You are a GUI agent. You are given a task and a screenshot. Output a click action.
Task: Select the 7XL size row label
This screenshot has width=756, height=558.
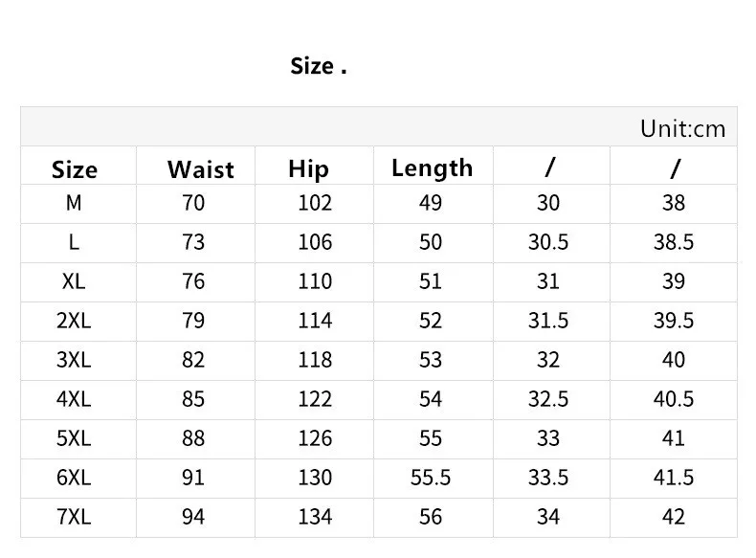pyautogui.click(x=75, y=517)
